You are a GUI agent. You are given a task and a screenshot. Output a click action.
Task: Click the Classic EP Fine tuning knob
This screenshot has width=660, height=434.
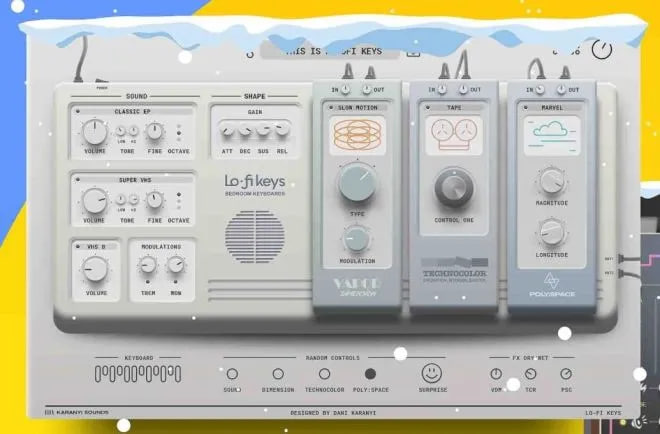(x=154, y=131)
